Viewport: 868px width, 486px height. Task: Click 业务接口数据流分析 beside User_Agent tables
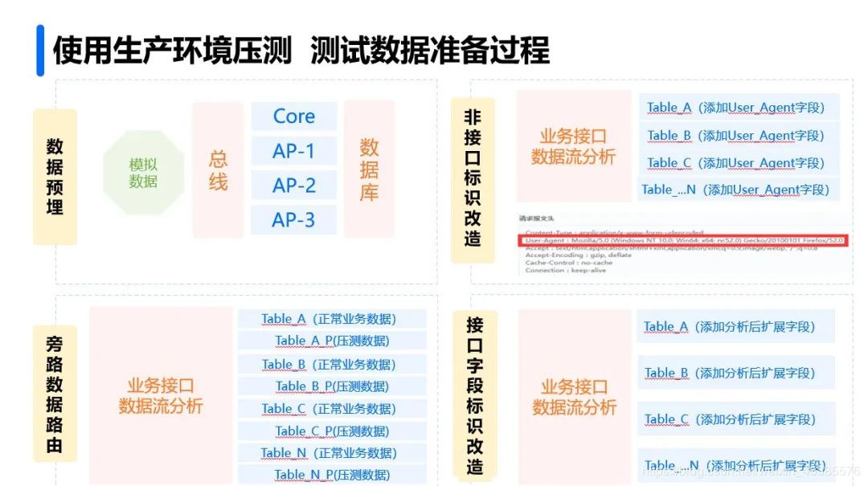pyautogui.click(x=574, y=147)
